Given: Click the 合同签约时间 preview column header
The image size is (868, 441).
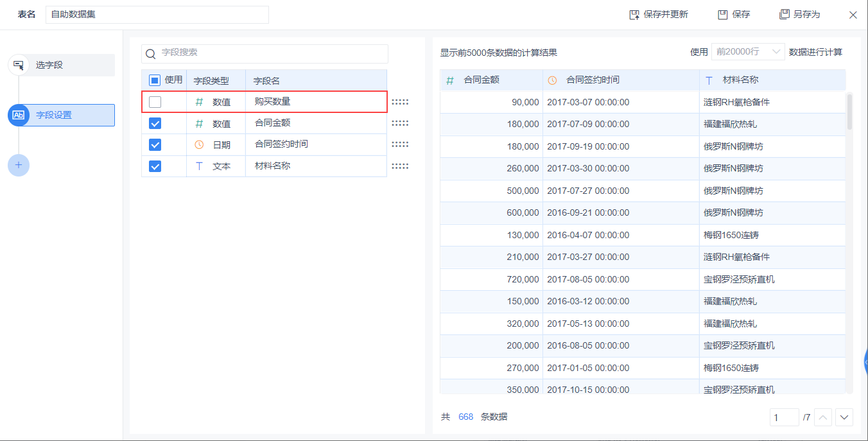Looking at the screenshot, I should click(x=621, y=80).
